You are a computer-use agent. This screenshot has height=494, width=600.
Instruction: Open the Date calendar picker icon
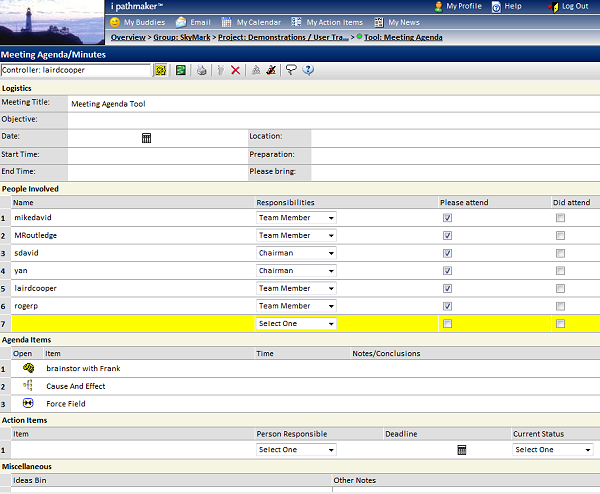pyautogui.click(x=146, y=138)
